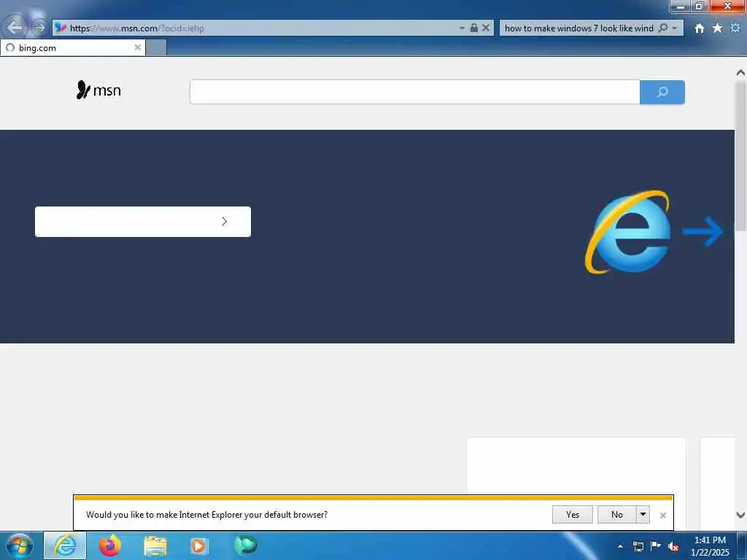Click the white banner button with chevron

[x=143, y=222]
